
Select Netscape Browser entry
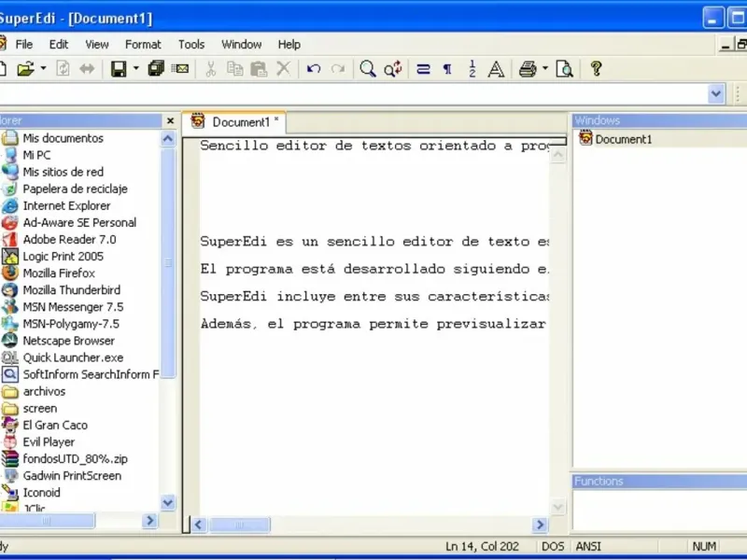pyautogui.click(x=68, y=341)
